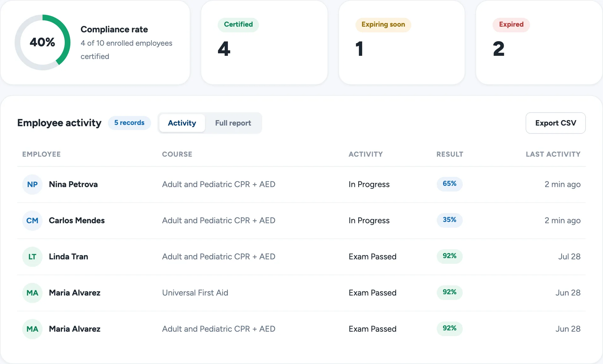Open the Nina Petrova employee name
Screen dimensions: 603x364
click(x=73, y=184)
